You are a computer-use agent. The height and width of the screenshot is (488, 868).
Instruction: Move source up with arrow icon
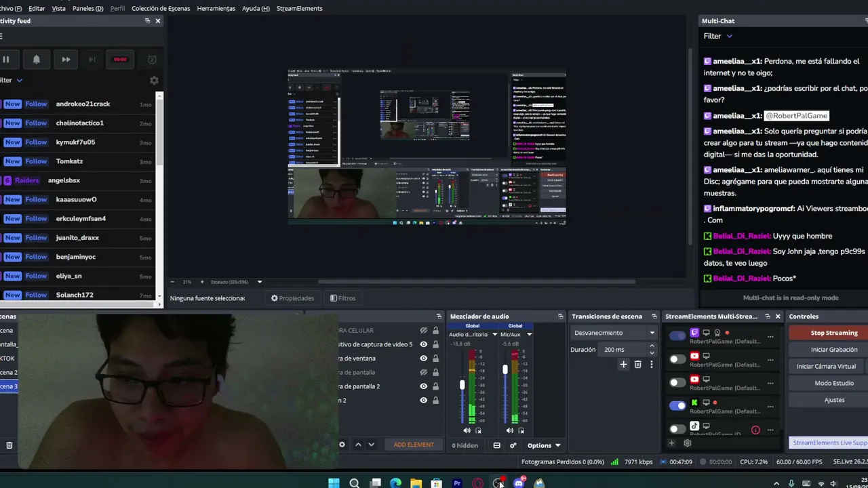[x=358, y=445]
